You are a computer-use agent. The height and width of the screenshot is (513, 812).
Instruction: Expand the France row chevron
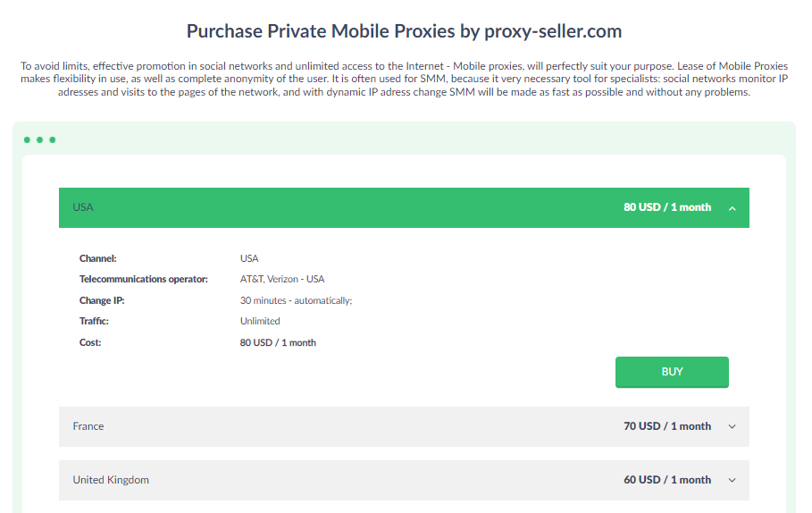[732, 427]
